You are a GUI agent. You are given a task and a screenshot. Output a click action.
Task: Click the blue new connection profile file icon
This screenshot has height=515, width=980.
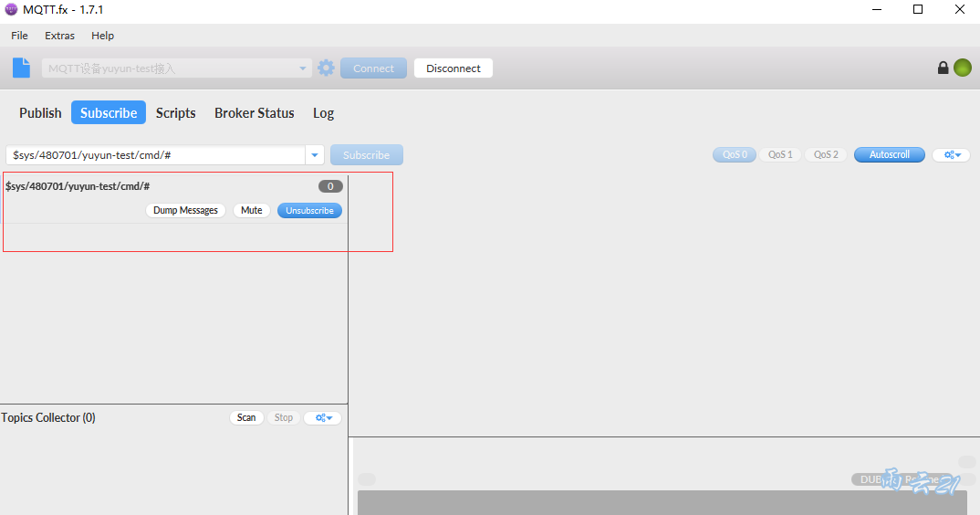coord(21,68)
